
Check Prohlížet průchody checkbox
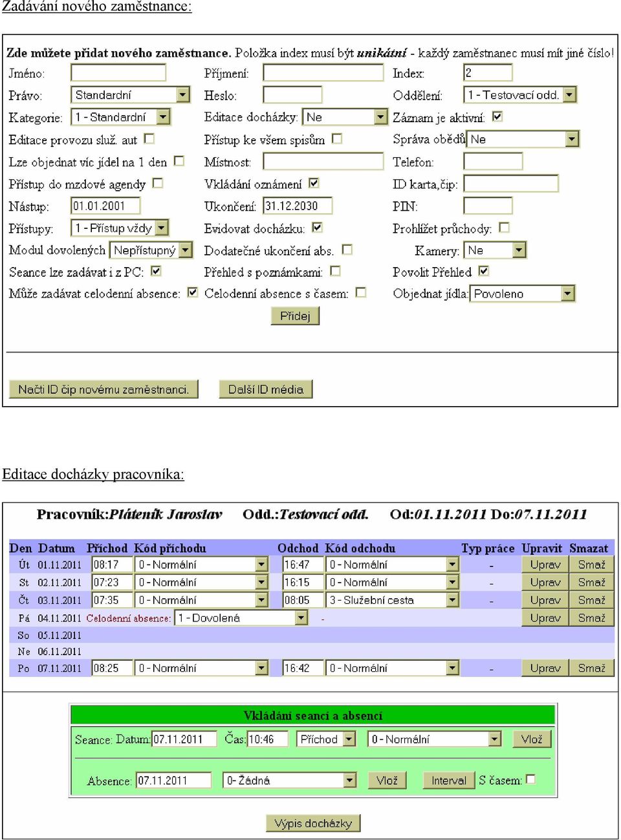click(505, 227)
